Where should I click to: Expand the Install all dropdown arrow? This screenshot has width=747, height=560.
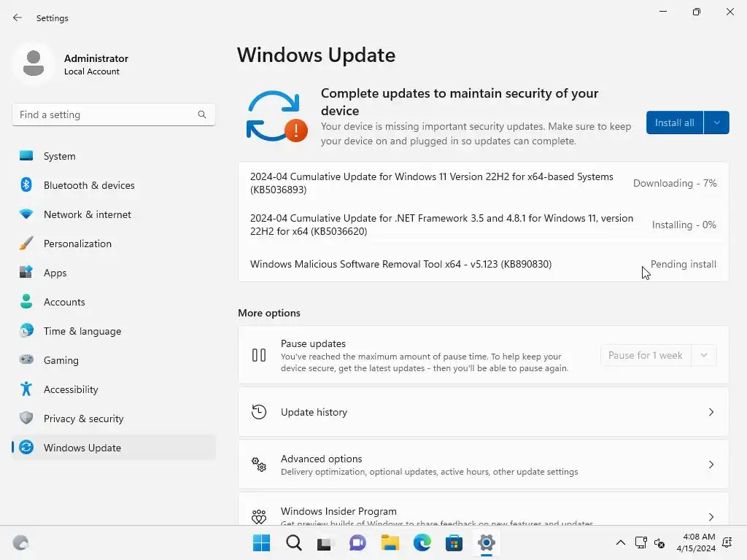coord(716,122)
